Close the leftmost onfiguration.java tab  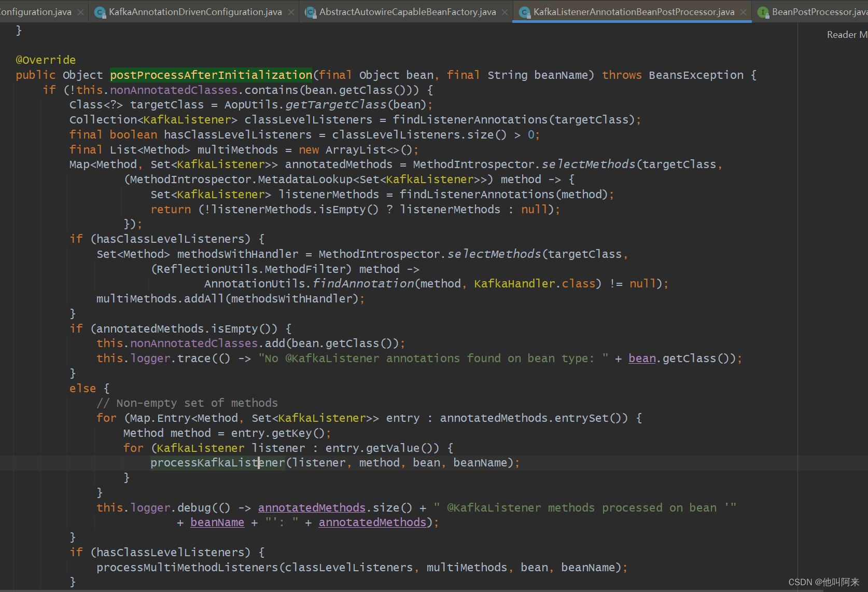[80, 12]
